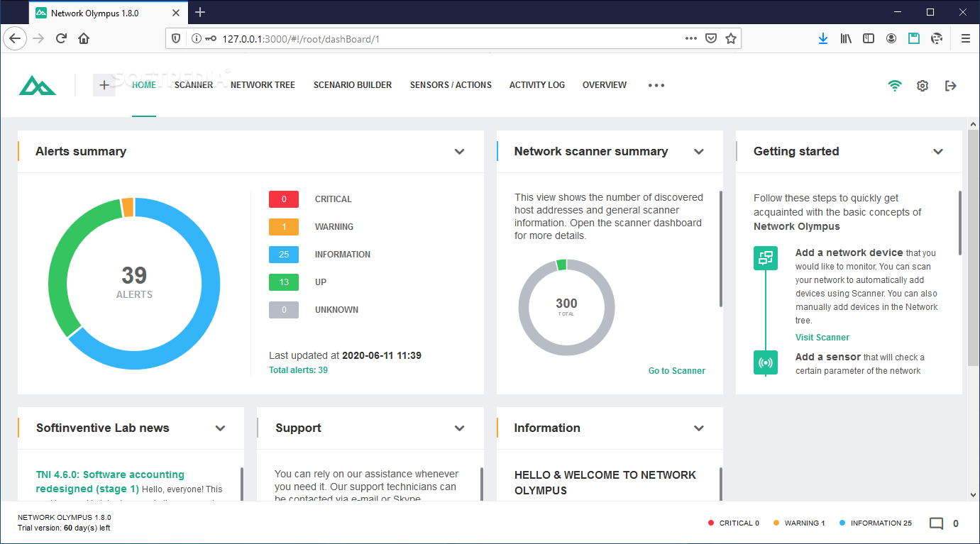The image size is (980, 544).
Task: Click CRITICAL 0 indicator in footer
Action: pyautogui.click(x=734, y=523)
